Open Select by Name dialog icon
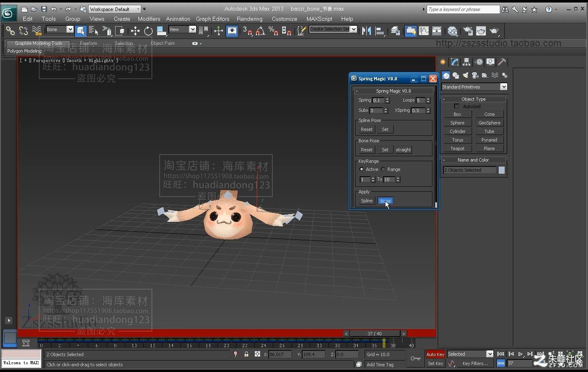Viewport: 588px width, 372px height. [x=94, y=31]
